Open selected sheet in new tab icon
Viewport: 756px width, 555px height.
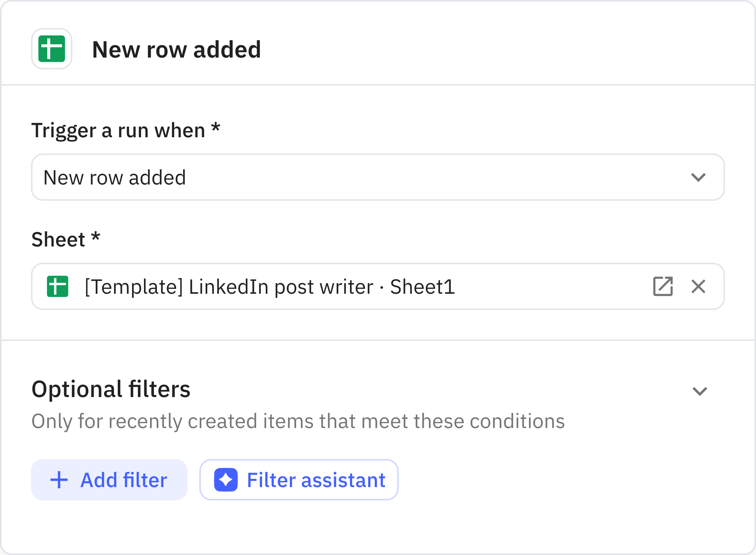pos(663,286)
